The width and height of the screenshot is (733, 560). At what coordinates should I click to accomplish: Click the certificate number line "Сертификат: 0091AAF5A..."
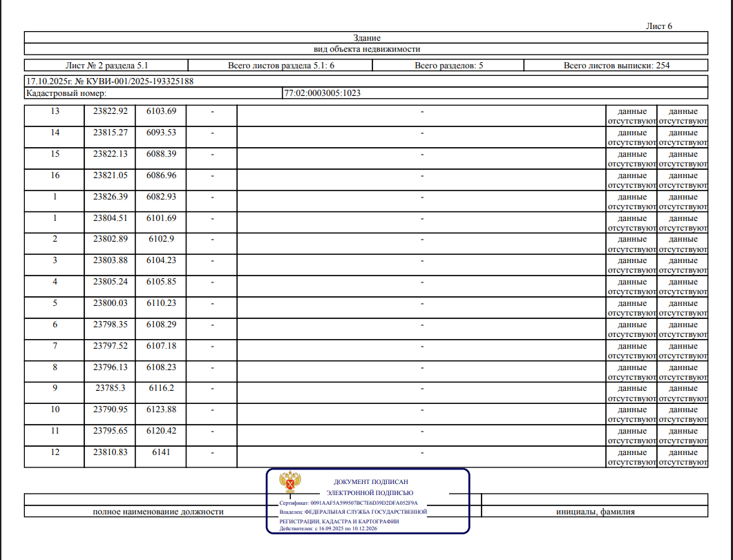[349, 503]
